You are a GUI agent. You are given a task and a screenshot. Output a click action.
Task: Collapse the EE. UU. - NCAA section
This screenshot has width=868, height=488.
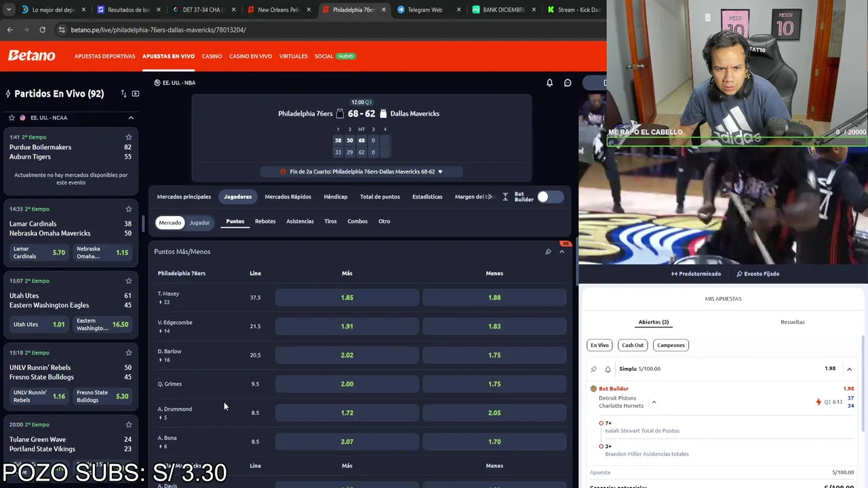click(131, 117)
